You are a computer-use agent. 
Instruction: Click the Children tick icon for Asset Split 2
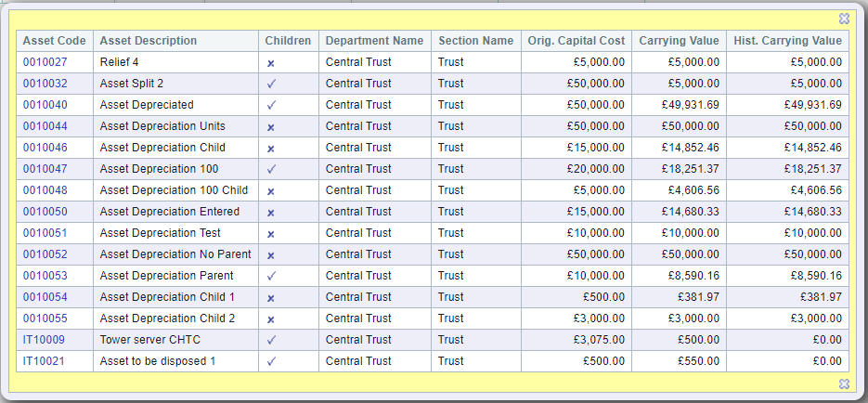271,84
